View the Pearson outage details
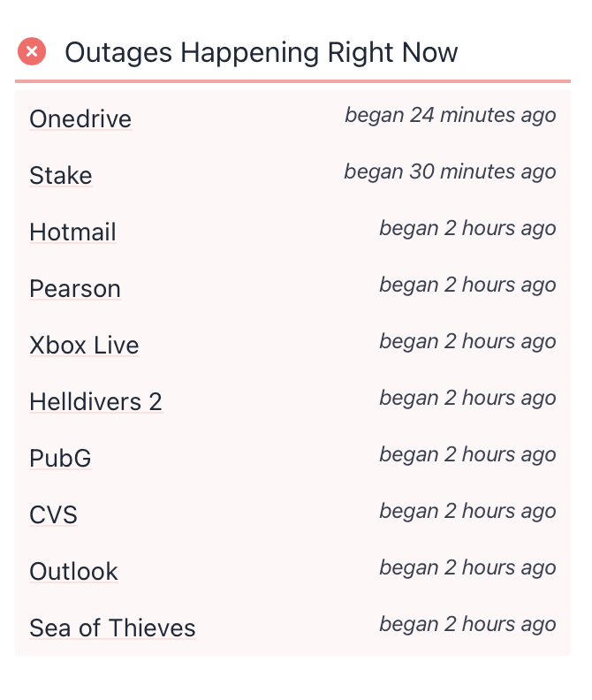The image size is (592, 700). (x=75, y=289)
